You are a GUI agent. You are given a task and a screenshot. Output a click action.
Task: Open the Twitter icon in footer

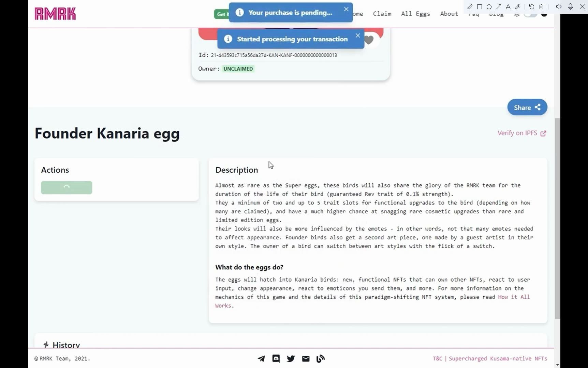click(291, 358)
